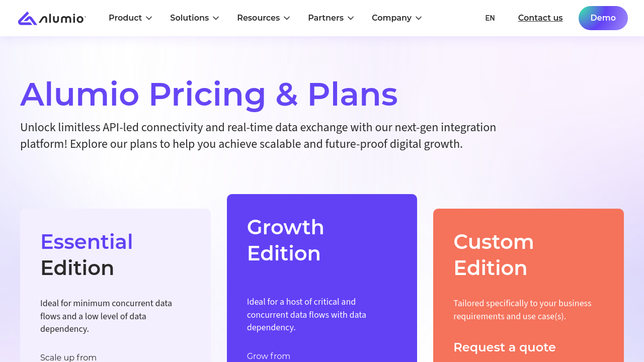
Task: Switch language using the EN selector
Action: pos(490,18)
